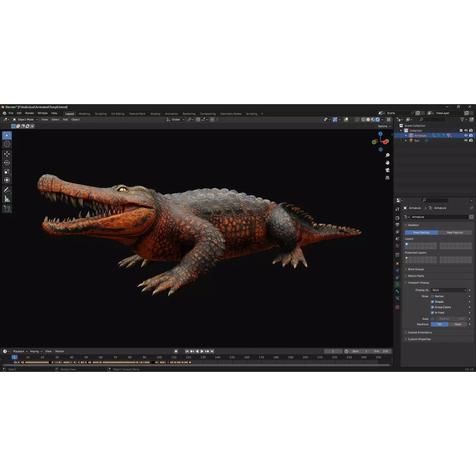The width and height of the screenshot is (476, 476).
Task: Switch to Material Preview viewport shading
Action: tap(373, 119)
